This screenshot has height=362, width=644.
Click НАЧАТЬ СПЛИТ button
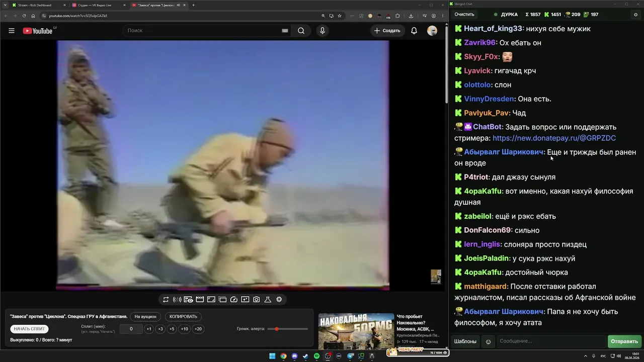tap(29, 329)
